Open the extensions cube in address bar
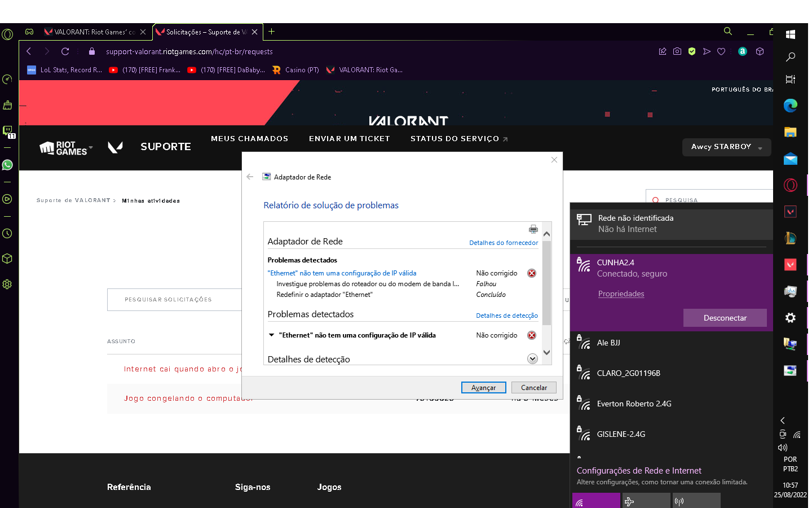Viewport: 812px width, 508px height. pyautogui.click(x=760, y=51)
